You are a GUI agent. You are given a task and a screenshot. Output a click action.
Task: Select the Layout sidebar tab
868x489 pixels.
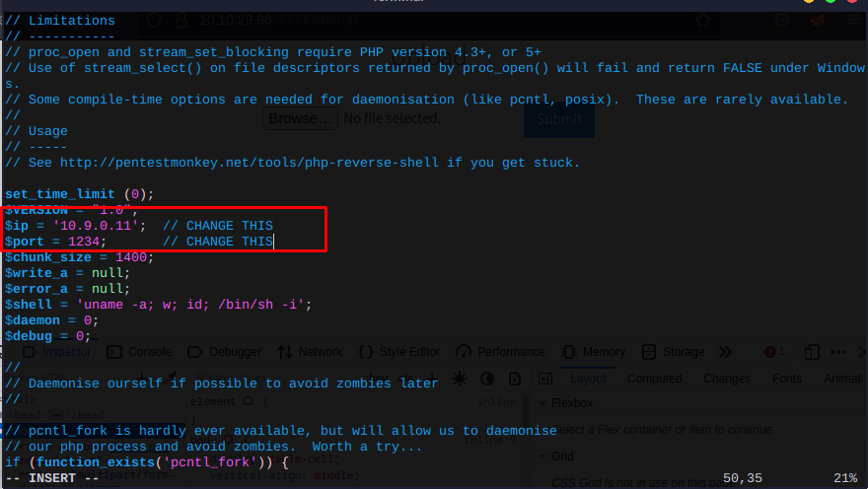tap(588, 379)
